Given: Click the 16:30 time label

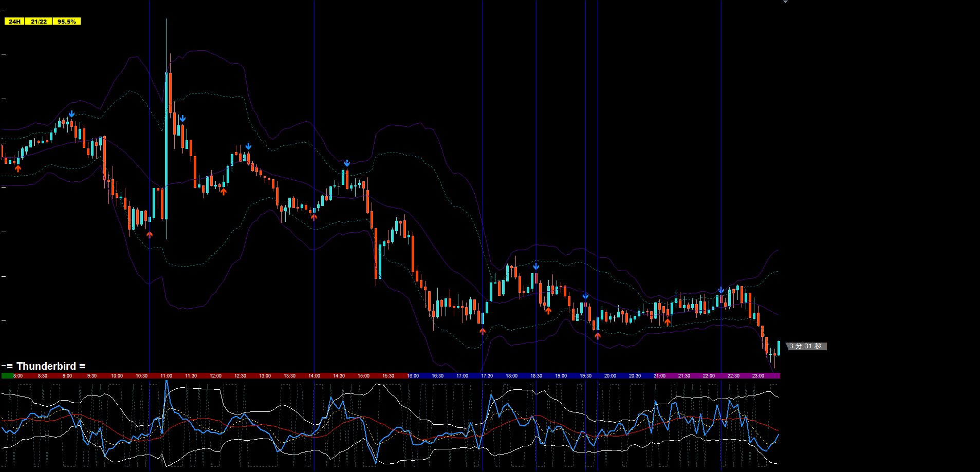Looking at the screenshot, I should point(437,376).
